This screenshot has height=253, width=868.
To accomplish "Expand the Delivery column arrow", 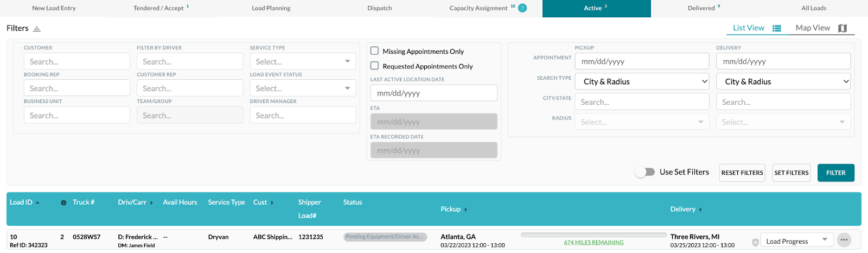I will [x=700, y=210].
